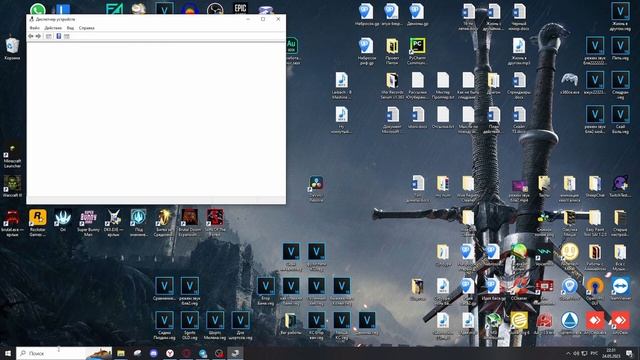The height and width of the screenshot is (360, 640).
Task: Open the Файл menu in Device Manager
Action: coord(34,28)
